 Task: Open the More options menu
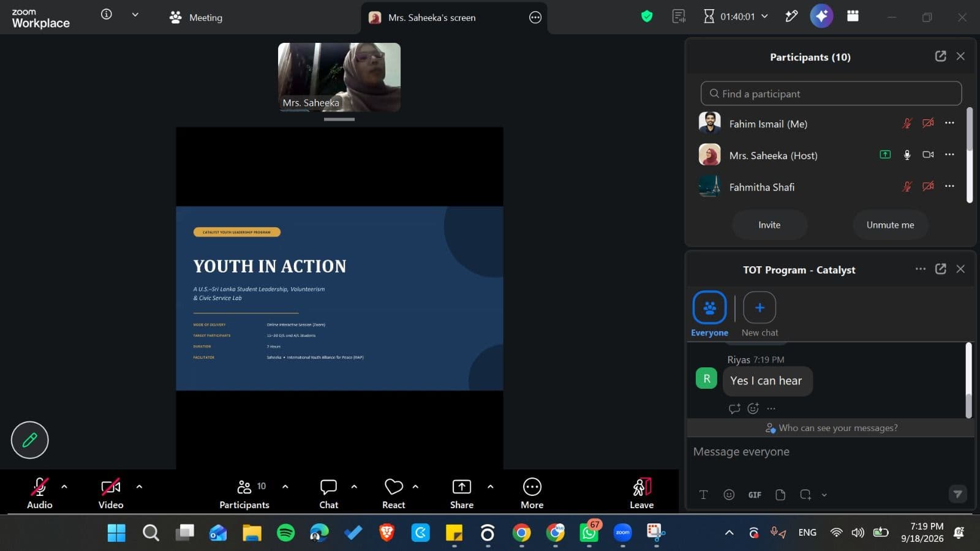(x=532, y=493)
